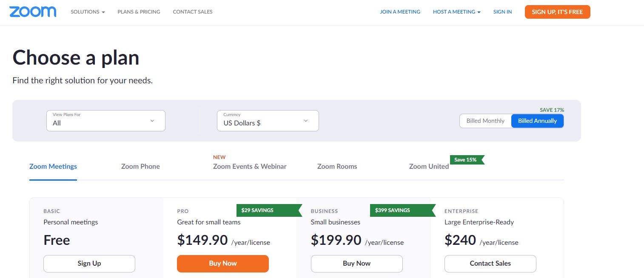Select the Zoom Meetings tab

pos(53,166)
